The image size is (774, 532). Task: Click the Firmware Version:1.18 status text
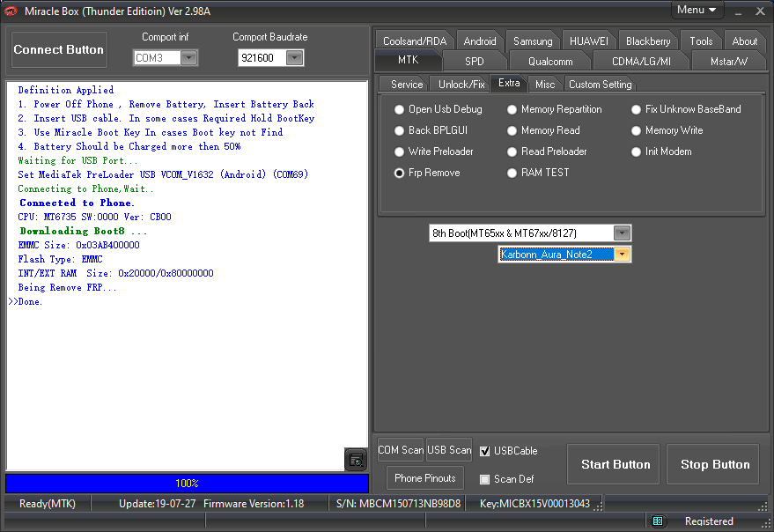click(254, 504)
